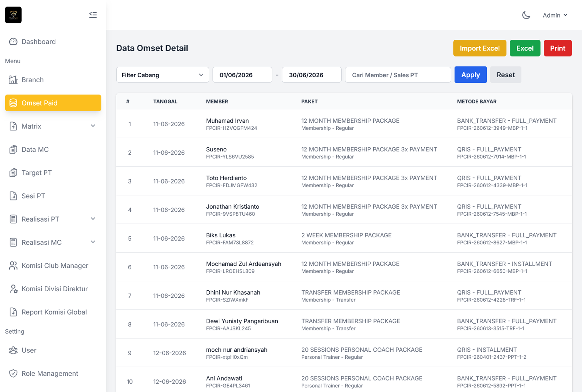The height and width of the screenshot is (392, 582).
Task: Click member name moch nur andriansyah
Action: [237, 350]
